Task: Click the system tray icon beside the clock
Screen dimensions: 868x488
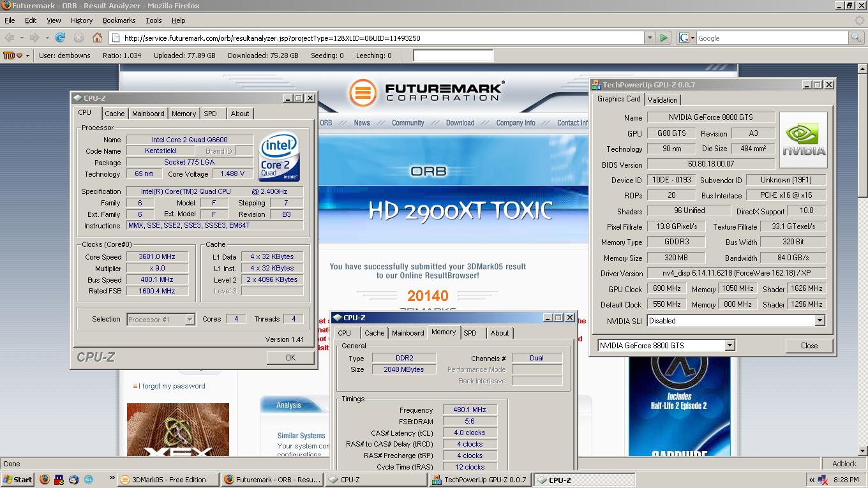Action: (823, 480)
